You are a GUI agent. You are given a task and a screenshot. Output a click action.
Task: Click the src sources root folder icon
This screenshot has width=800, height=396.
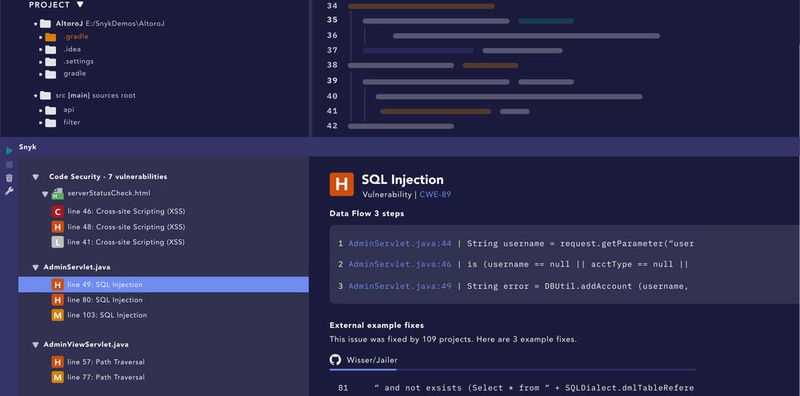[x=45, y=95]
